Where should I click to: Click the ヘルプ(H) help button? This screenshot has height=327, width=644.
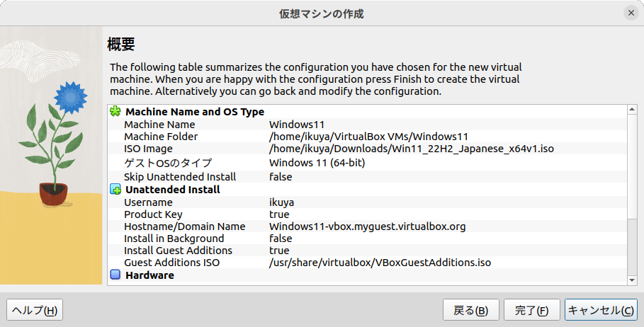[x=35, y=310]
